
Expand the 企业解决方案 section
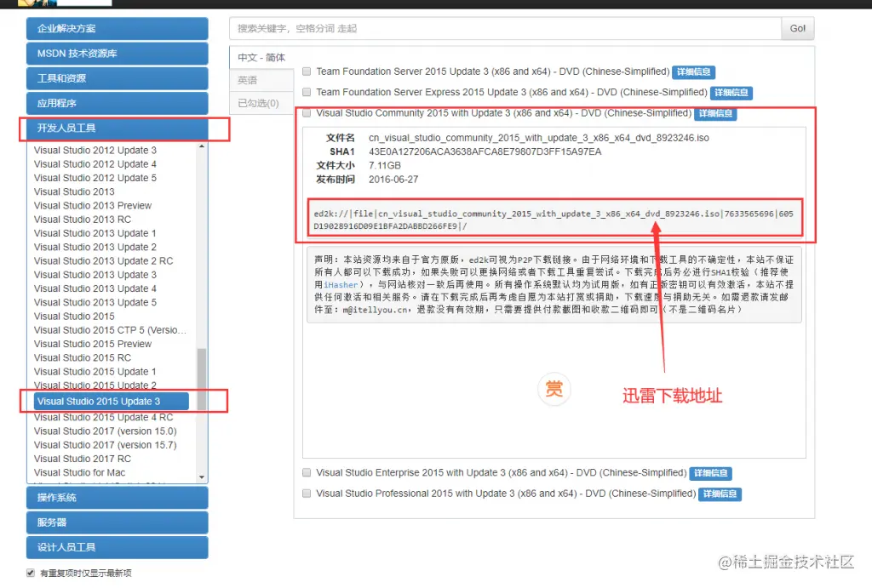point(118,28)
